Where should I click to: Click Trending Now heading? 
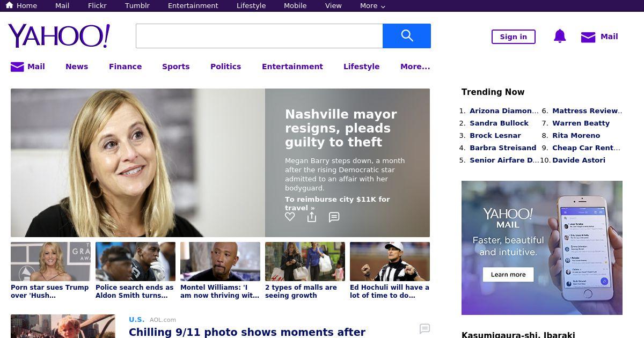pos(493,92)
